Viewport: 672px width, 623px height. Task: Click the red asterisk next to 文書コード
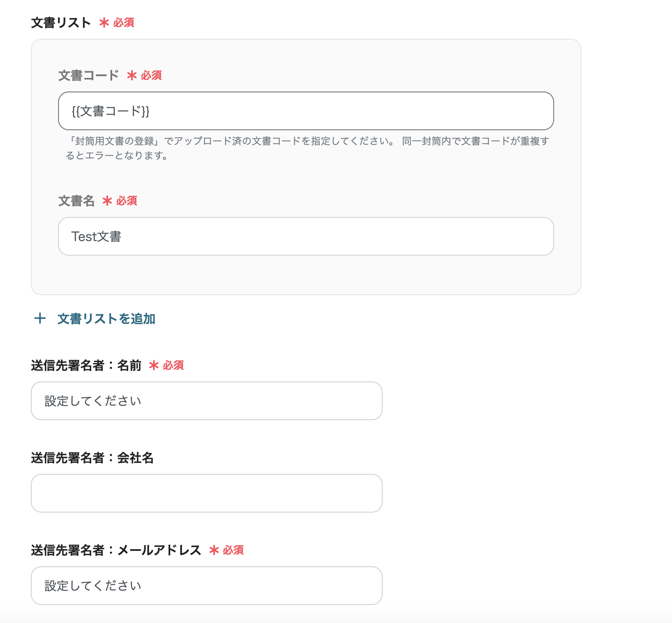tap(131, 75)
